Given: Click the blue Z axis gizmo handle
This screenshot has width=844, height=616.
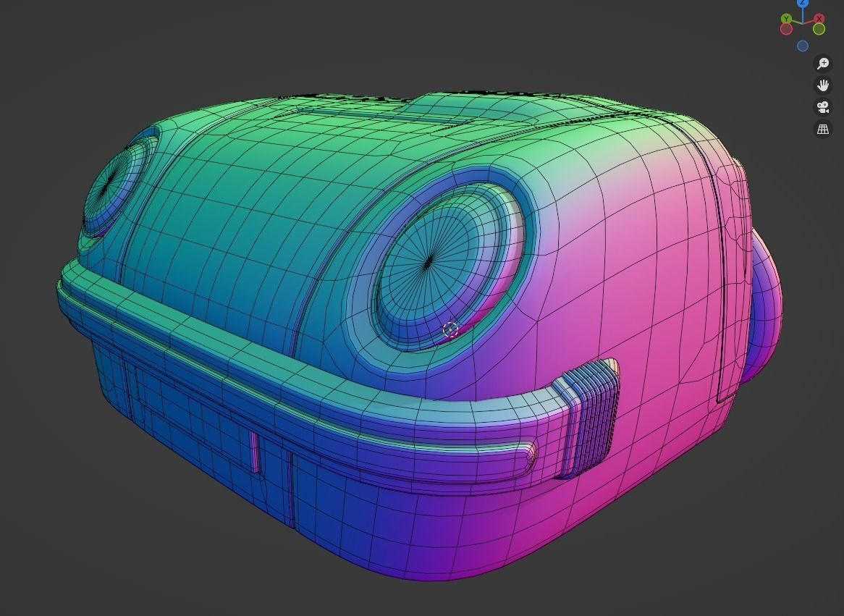Looking at the screenshot, I should [803, 3].
